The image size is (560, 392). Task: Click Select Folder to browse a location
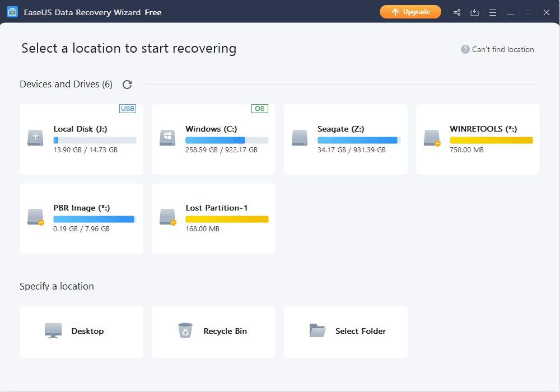(346, 332)
